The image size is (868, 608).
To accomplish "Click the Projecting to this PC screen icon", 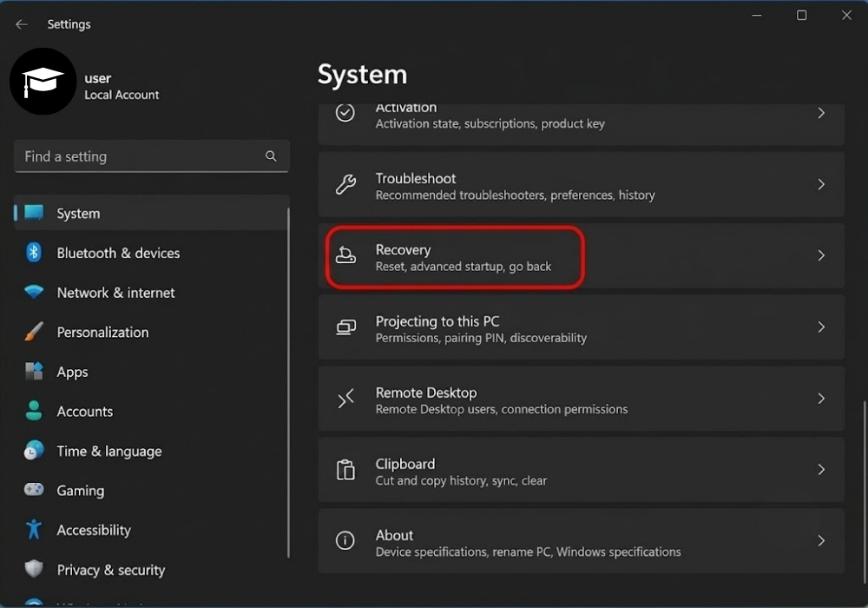I will click(346, 327).
